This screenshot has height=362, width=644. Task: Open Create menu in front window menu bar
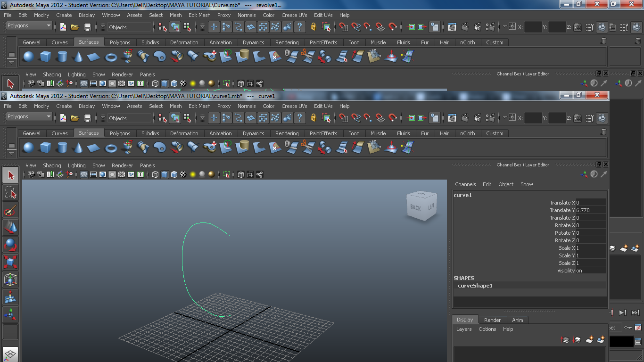(64, 106)
